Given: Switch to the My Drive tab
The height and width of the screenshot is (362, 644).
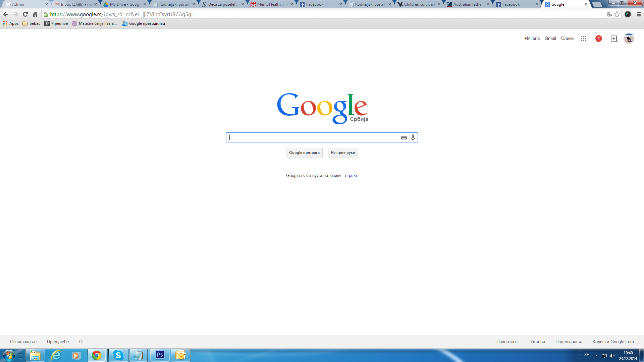Looking at the screenshot, I should pyautogui.click(x=125, y=4).
